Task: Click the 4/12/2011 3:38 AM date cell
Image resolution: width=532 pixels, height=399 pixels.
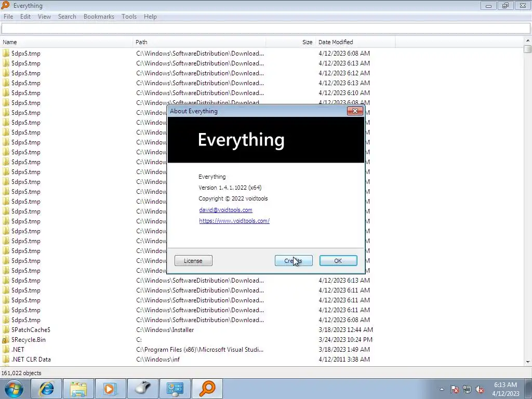Action: (x=344, y=360)
